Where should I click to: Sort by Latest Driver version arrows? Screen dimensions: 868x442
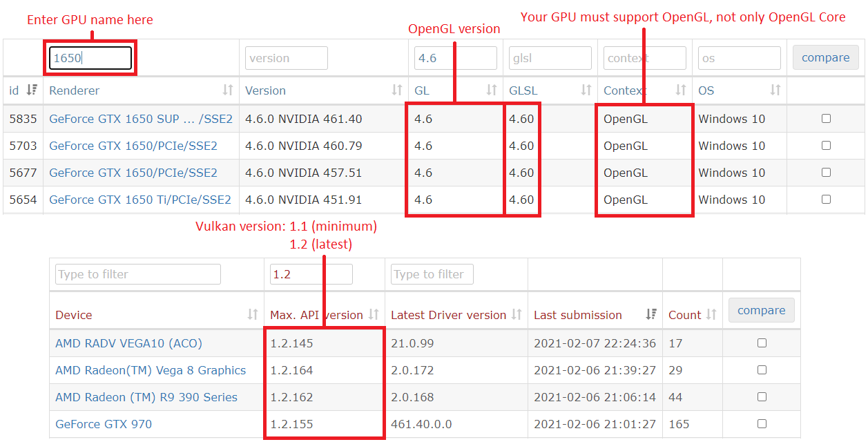517,315
